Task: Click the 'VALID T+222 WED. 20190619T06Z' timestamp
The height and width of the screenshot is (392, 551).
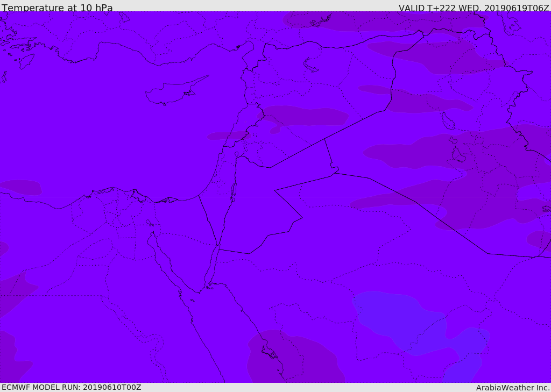Action: (474, 8)
